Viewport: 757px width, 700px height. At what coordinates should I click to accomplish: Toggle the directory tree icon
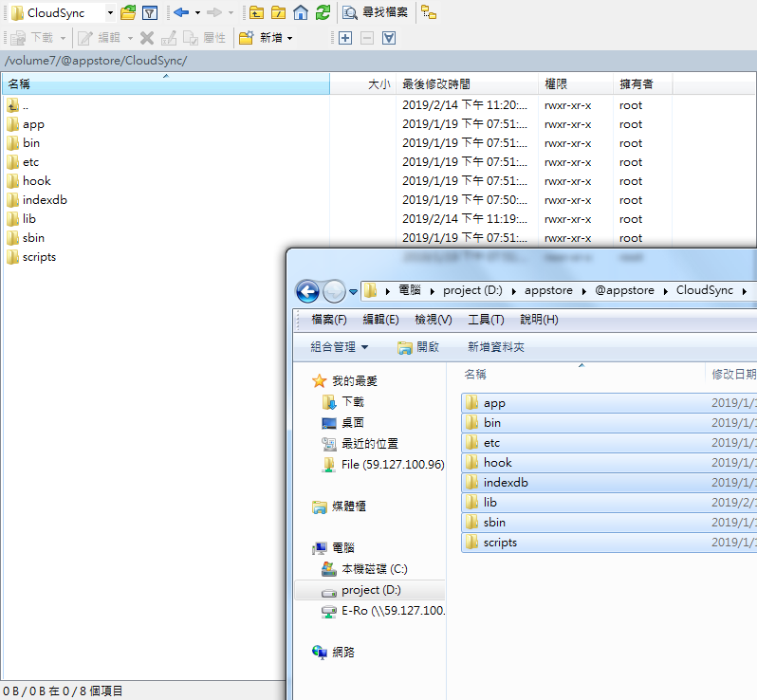tap(429, 12)
